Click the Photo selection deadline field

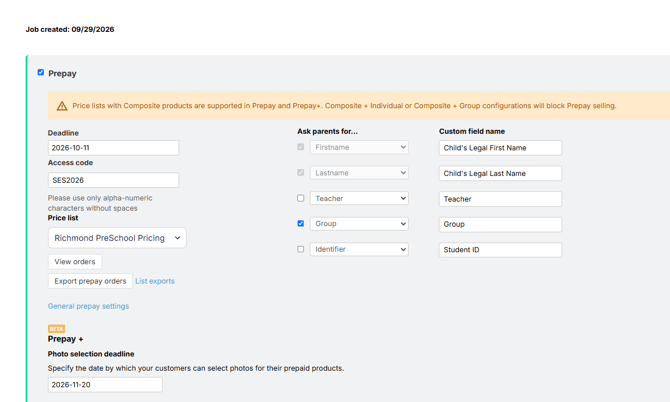(105, 385)
